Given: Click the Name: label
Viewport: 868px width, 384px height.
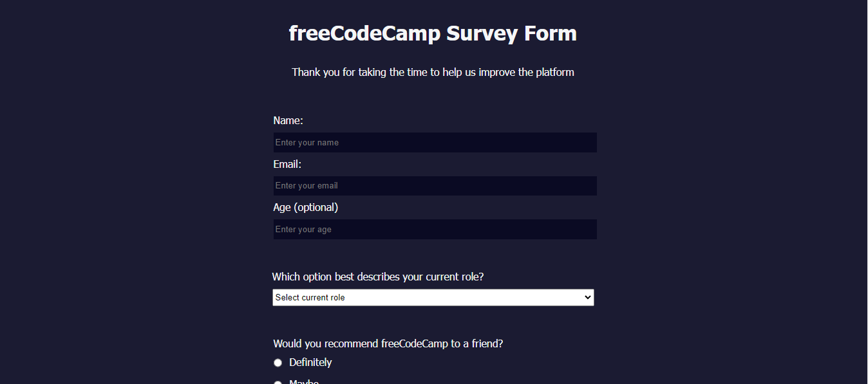Looking at the screenshot, I should pos(288,121).
